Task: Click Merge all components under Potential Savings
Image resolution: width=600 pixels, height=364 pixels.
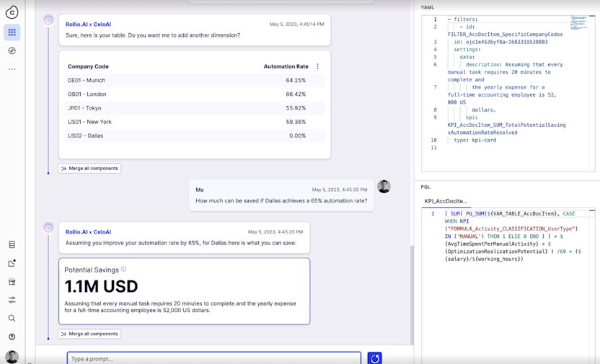Action: (x=89, y=334)
